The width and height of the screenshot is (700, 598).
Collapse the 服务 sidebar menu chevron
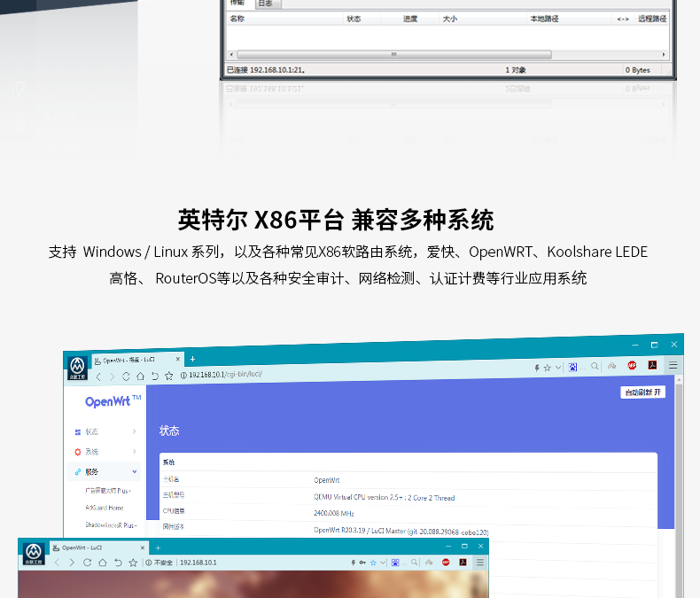(135, 471)
